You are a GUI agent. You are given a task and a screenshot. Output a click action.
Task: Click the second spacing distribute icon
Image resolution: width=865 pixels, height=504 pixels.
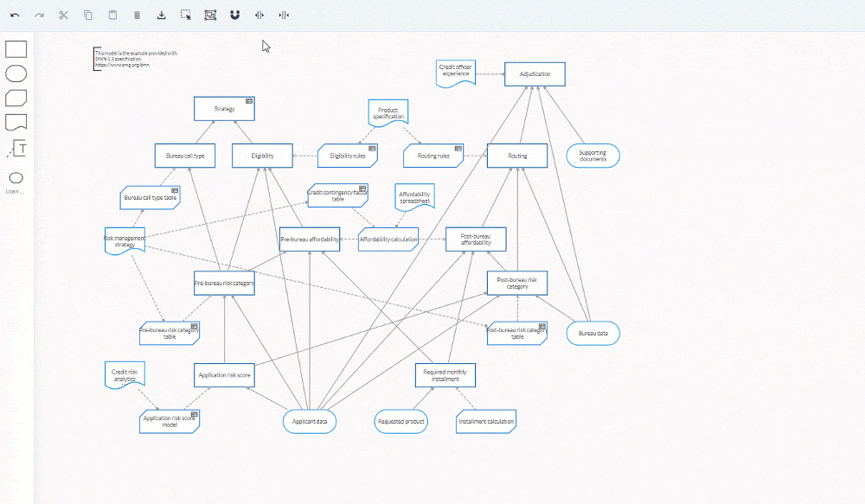(284, 16)
